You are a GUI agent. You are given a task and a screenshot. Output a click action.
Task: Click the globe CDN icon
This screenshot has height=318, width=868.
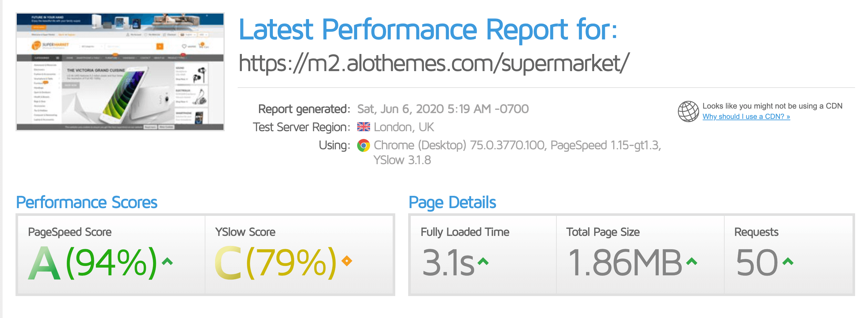(x=688, y=111)
